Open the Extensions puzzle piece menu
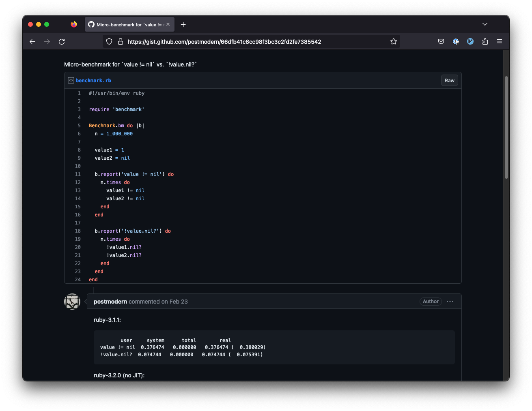This screenshot has width=532, height=411. [x=485, y=41]
